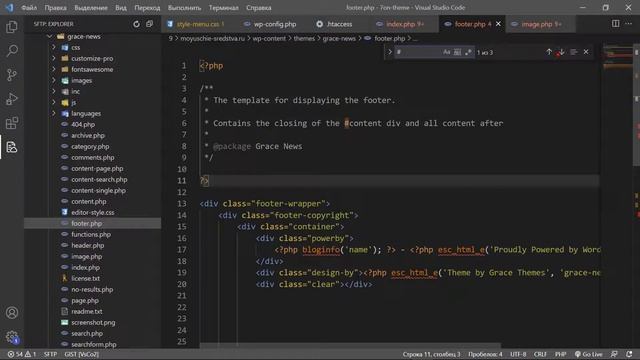Click the themes breadcrumb

coord(304,38)
